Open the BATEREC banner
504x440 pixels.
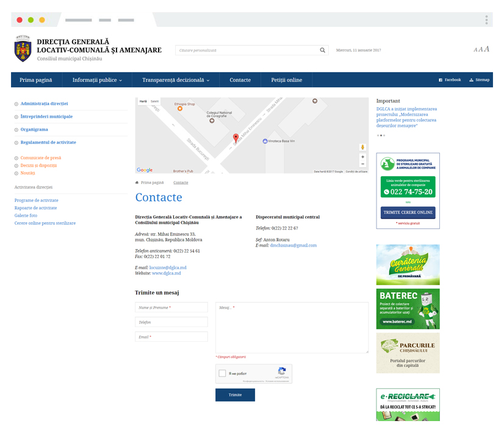coord(408,309)
